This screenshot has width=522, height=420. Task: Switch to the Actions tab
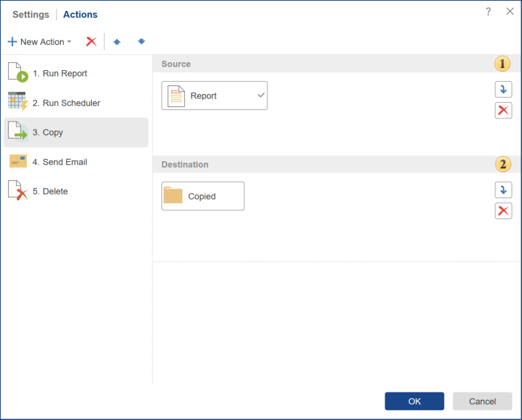[x=80, y=14]
